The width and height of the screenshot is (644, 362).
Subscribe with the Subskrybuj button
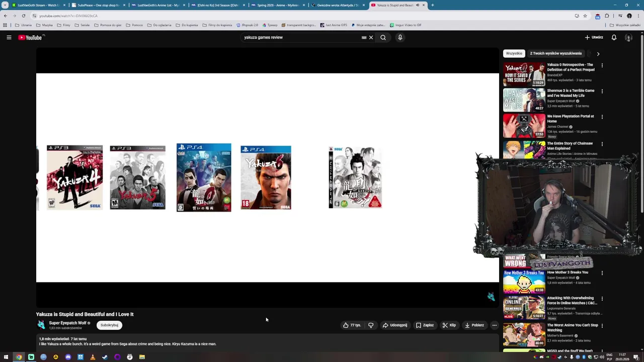point(109,325)
